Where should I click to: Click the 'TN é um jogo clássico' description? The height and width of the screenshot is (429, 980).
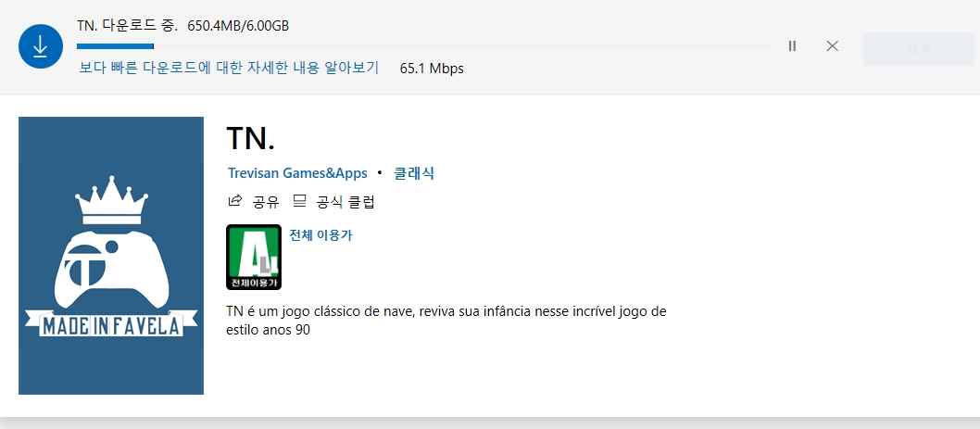click(x=446, y=321)
